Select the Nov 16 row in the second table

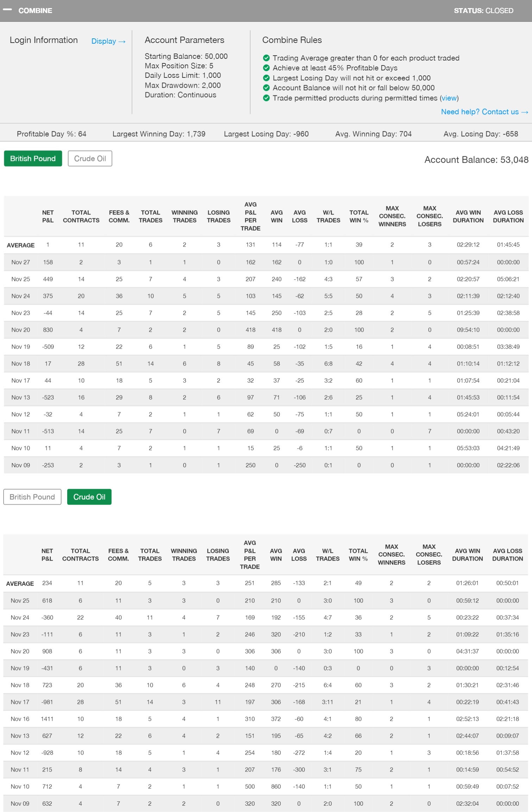tap(20, 719)
